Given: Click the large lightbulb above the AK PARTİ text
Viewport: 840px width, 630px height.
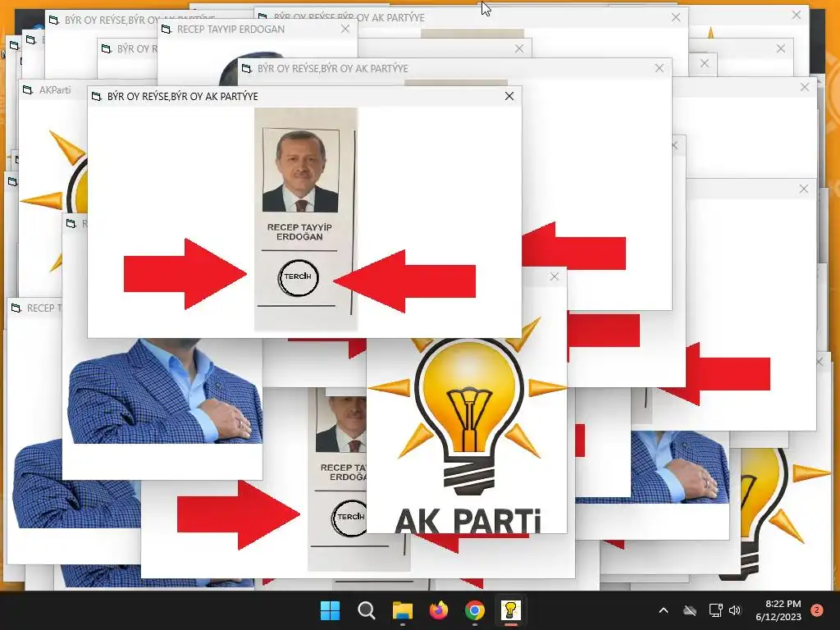Looking at the screenshot, I should pyautogui.click(x=468, y=415).
